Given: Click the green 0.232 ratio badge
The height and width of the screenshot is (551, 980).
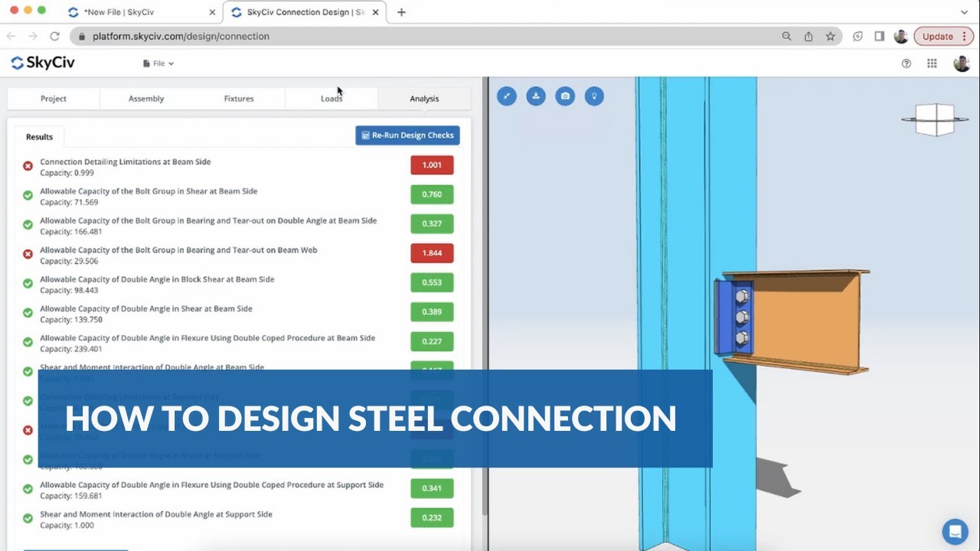Looking at the screenshot, I should 432,518.
